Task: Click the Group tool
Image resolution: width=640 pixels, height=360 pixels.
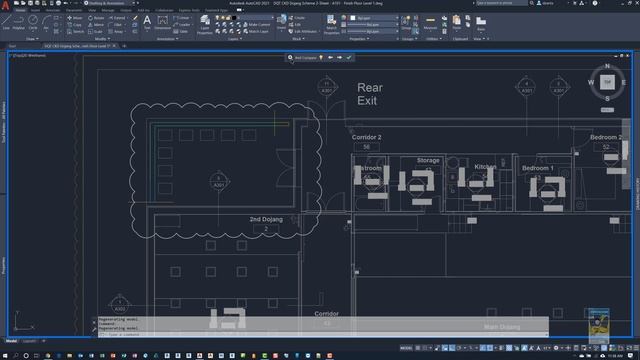Action: pyautogui.click(x=406, y=22)
